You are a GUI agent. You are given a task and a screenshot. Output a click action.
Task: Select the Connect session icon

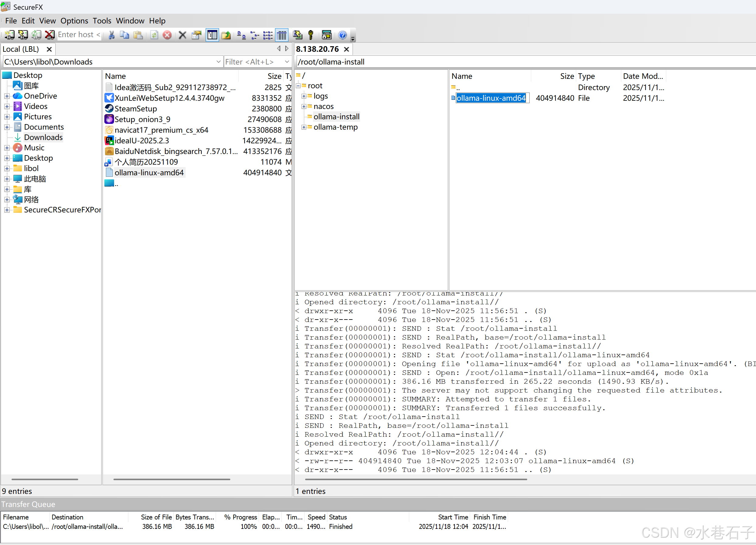tap(9, 35)
